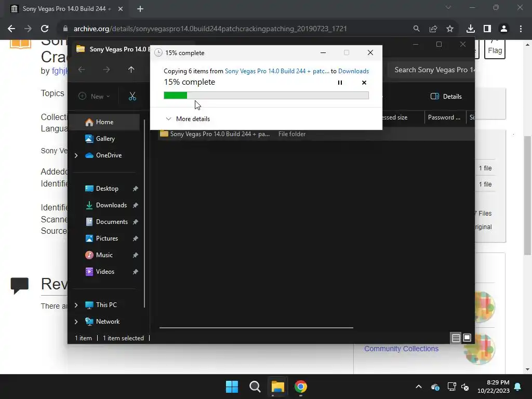Viewport: 532px width, 399px height.
Task: Click the Chrome zoom magnifier icon
Action: [416, 29]
